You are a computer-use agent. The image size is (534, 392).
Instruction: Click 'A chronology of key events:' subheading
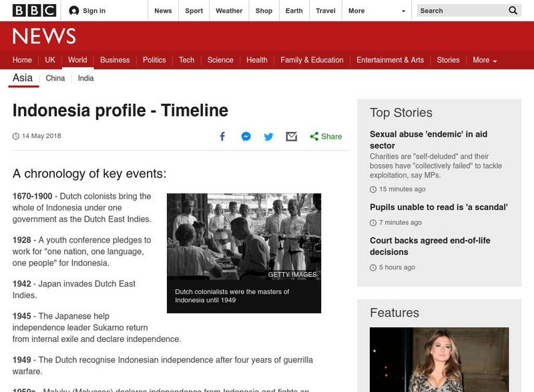(x=89, y=173)
